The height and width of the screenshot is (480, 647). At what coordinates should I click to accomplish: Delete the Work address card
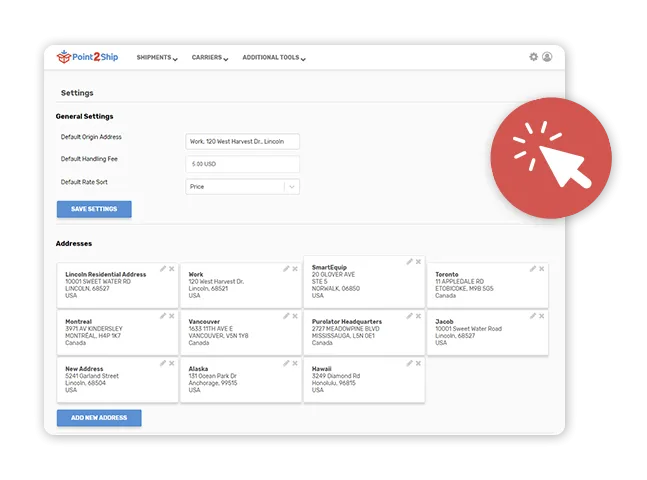295,269
